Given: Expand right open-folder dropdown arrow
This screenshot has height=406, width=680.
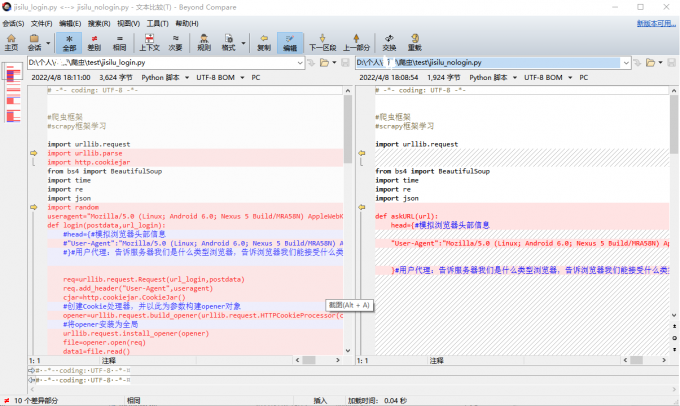Looking at the screenshot, I should click(660, 63).
